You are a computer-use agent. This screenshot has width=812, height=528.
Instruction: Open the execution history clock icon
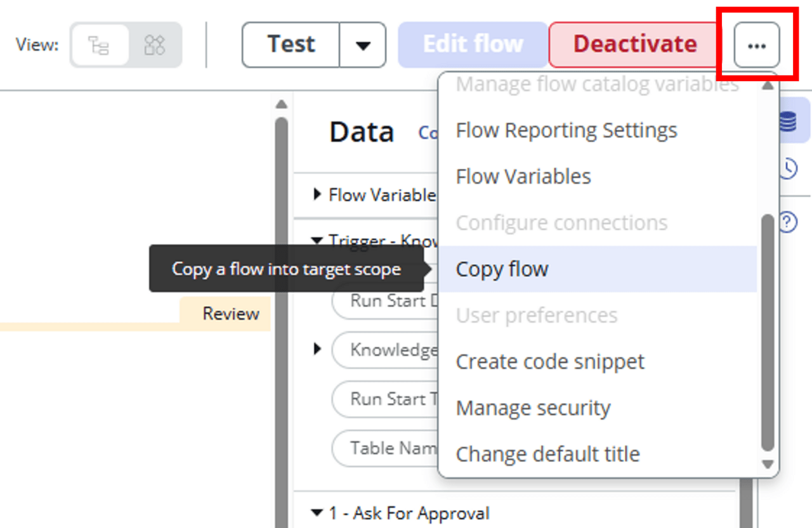point(787,169)
